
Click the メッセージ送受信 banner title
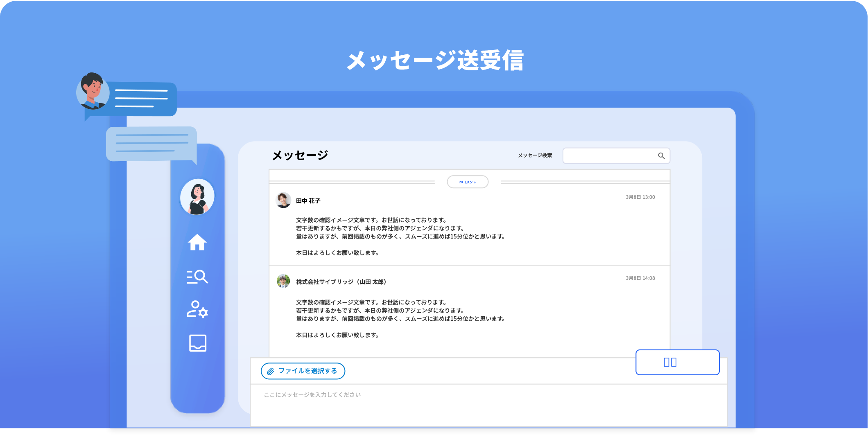click(435, 61)
